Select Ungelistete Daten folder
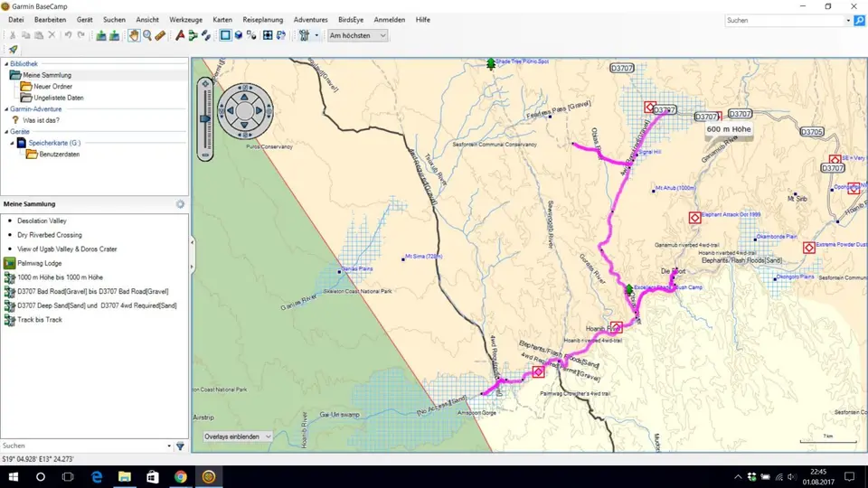 (x=58, y=98)
